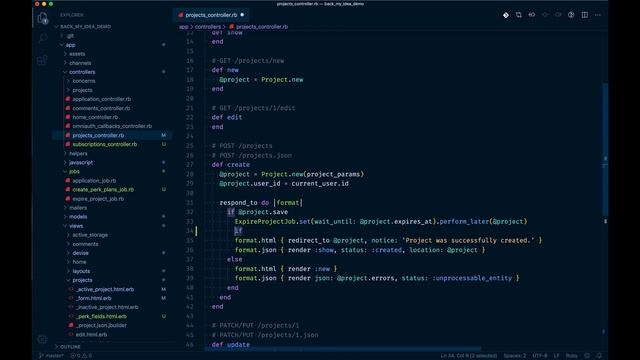Open the Manage gear at the activity bar bottom
Image resolution: width=640 pixels, height=360 pixels.
[x=42, y=339]
